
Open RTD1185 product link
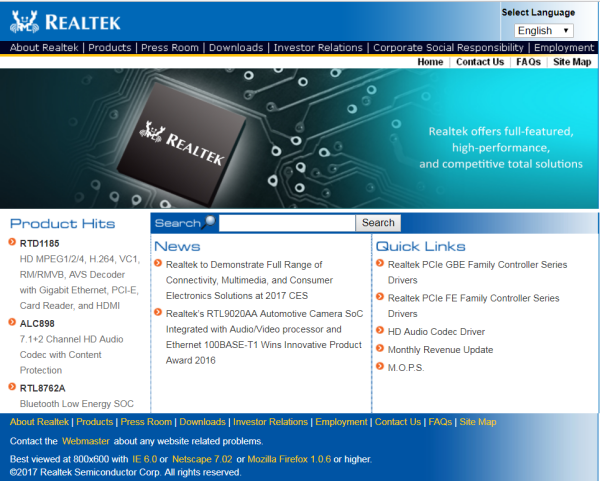[x=39, y=243]
